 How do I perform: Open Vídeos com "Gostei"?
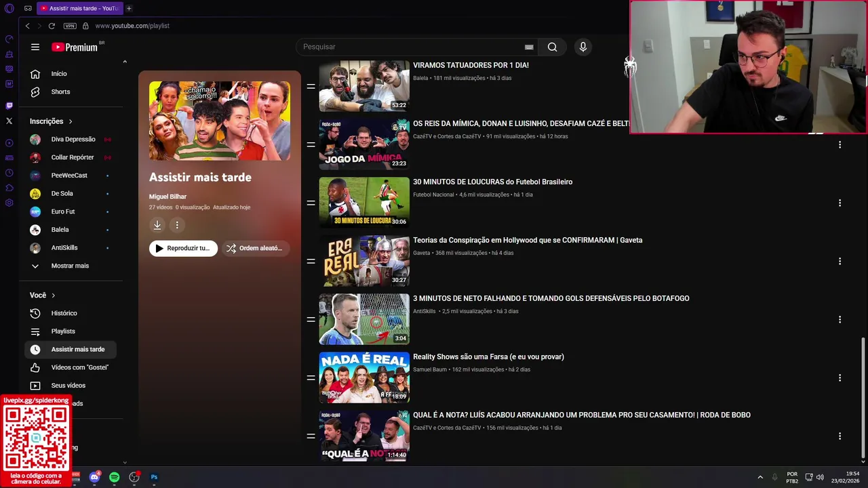[71, 367]
